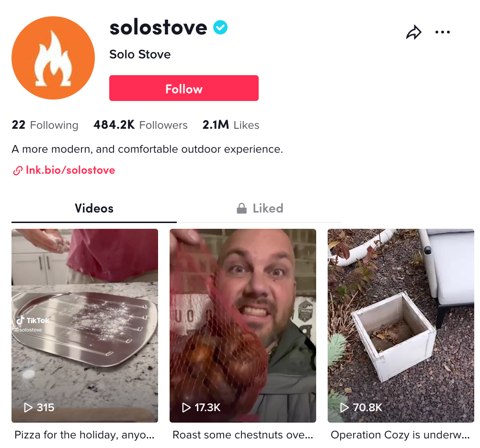View the 22 Following list
Viewport: 480px width, 448px height.
point(45,125)
